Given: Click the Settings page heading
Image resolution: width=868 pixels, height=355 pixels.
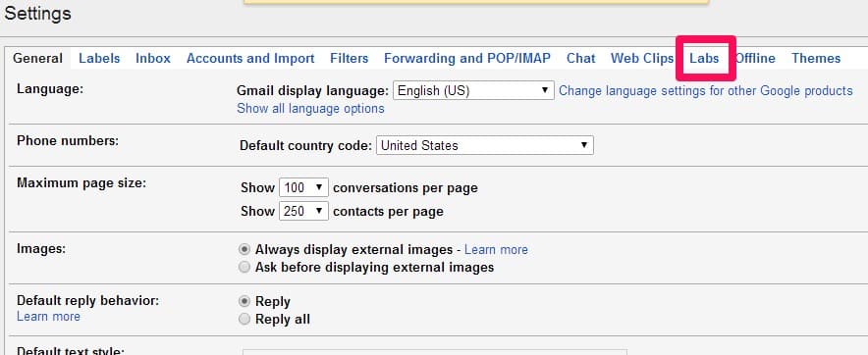Looking at the screenshot, I should click(x=37, y=14).
